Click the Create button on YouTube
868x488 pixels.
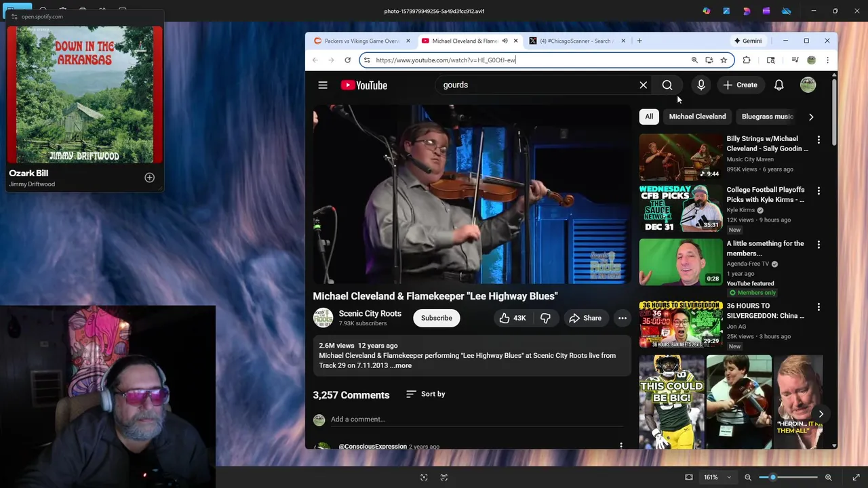pos(740,85)
